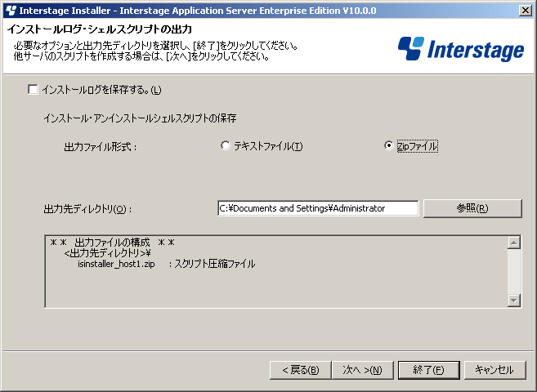Image resolution: width=537 pixels, height=392 pixels.
Task: Click the scroll down arrow in file structure box
Action: click(514, 301)
